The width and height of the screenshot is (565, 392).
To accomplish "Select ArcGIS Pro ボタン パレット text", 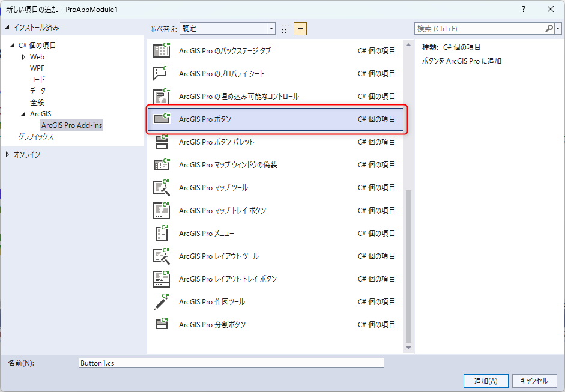I will pyautogui.click(x=217, y=142).
